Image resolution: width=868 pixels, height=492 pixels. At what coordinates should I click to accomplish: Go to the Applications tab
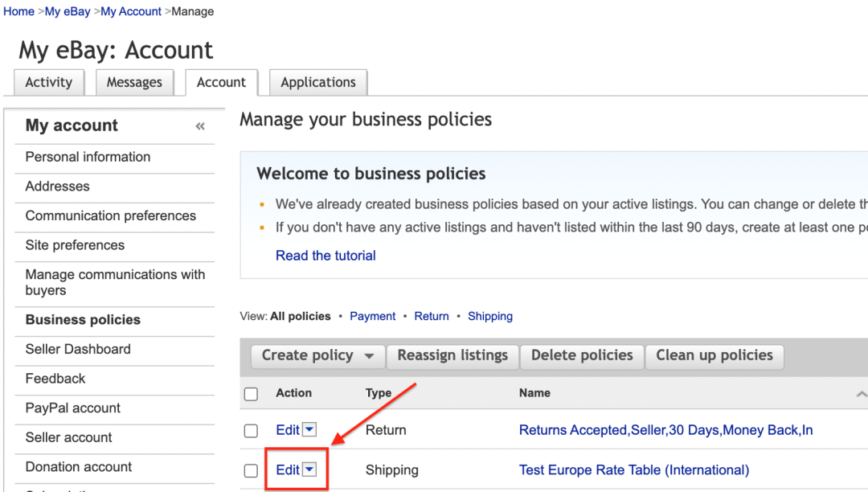pos(318,82)
